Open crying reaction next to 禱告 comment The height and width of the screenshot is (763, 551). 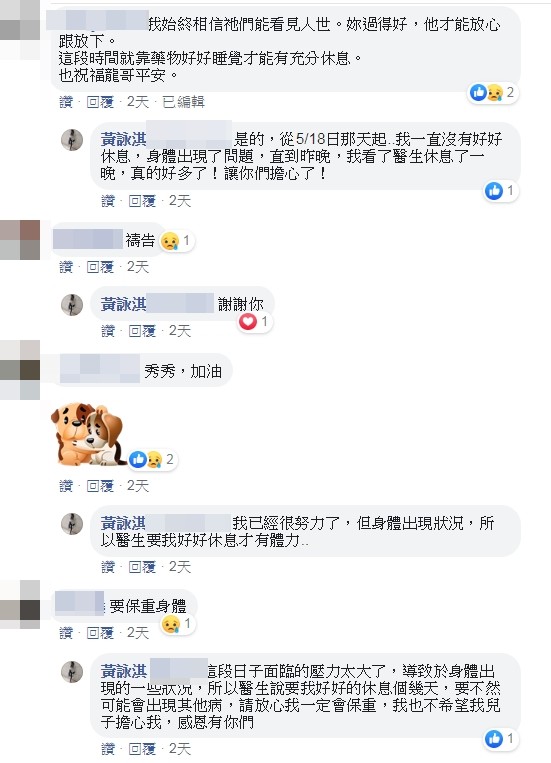click(x=177, y=241)
